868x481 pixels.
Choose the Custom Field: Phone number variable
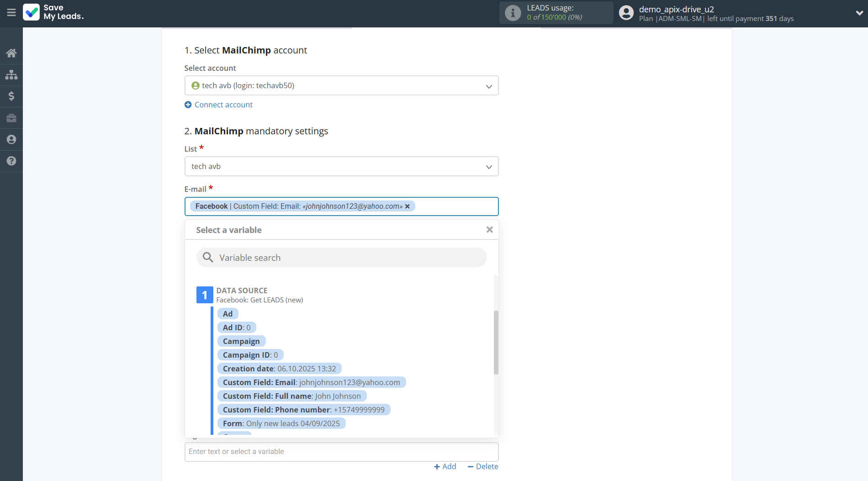(x=303, y=410)
